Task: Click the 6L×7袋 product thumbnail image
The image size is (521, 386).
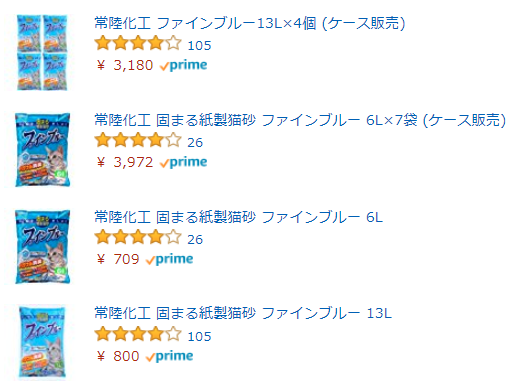Action: pyautogui.click(x=43, y=150)
